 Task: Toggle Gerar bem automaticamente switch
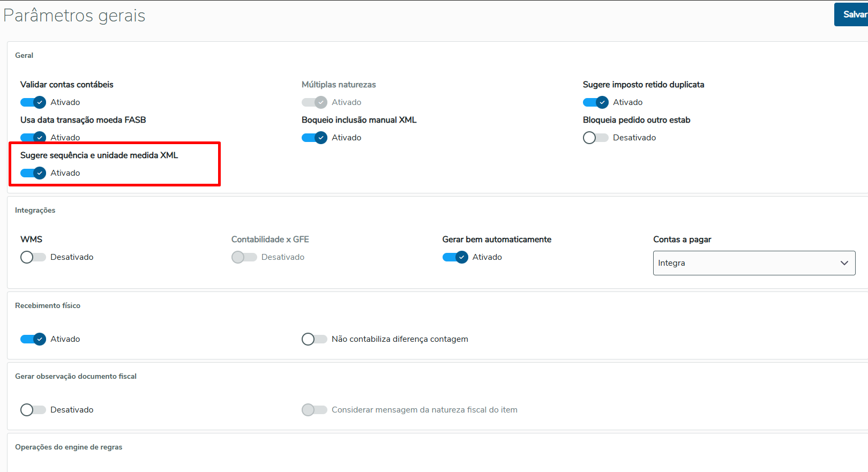tap(455, 257)
